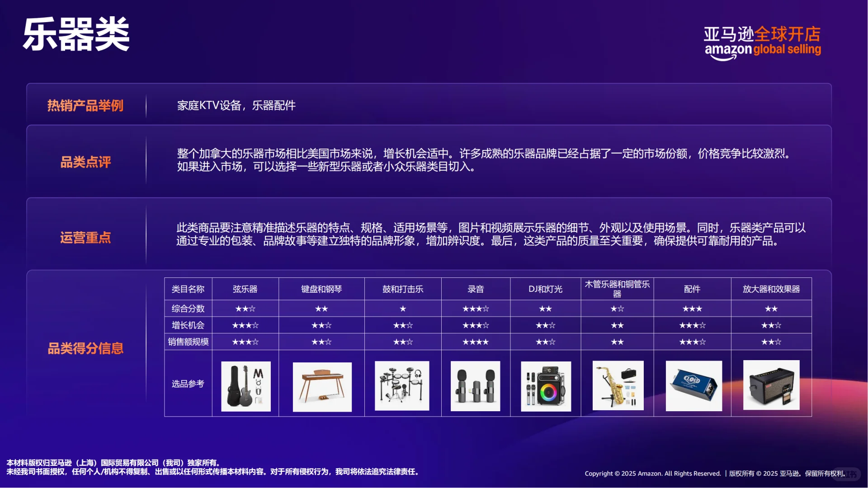Click the saxophone thumbnail

point(617,386)
